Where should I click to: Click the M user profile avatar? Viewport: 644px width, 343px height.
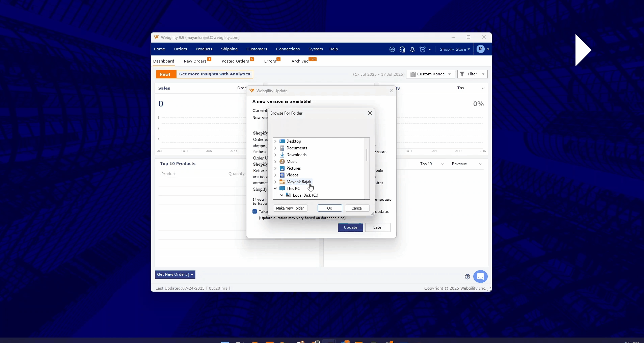pyautogui.click(x=480, y=49)
